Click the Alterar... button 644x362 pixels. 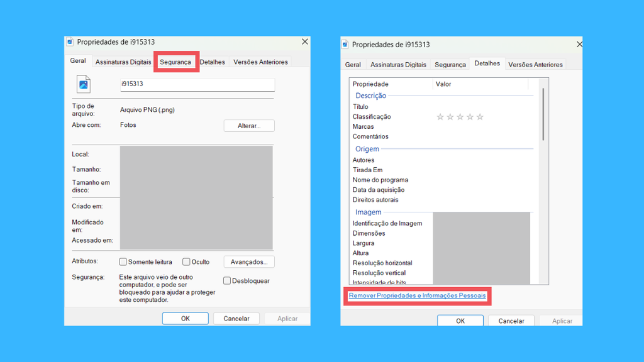pyautogui.click(x=248, y=126)
